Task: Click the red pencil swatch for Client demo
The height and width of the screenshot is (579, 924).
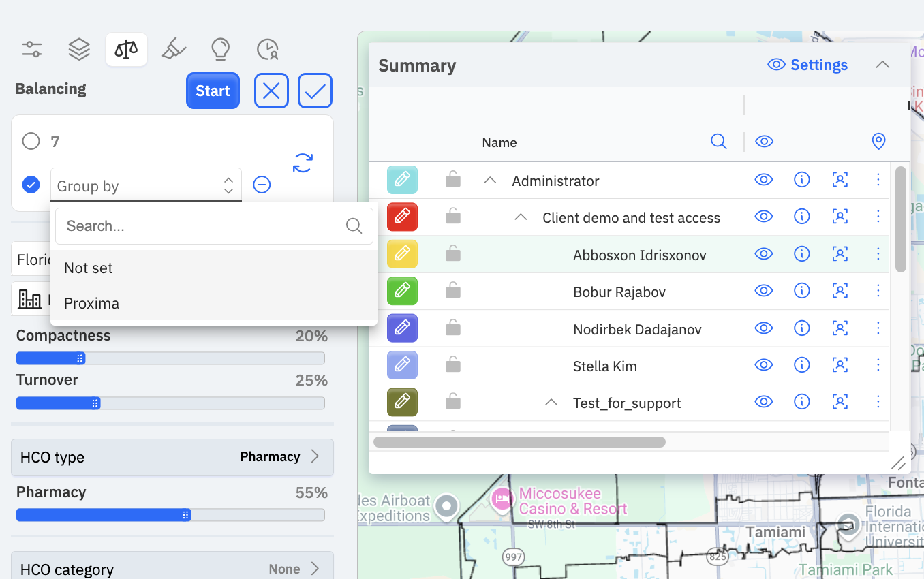Action: pos(402,217)
